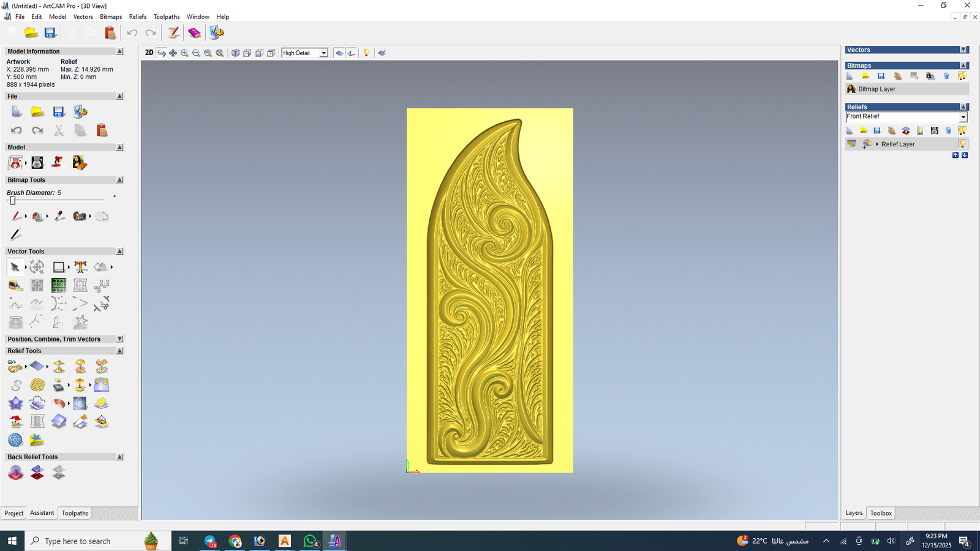Toggle Relief Layer visibility light bulb
Viewport: 980px width, 551px height.
[962, 144]
